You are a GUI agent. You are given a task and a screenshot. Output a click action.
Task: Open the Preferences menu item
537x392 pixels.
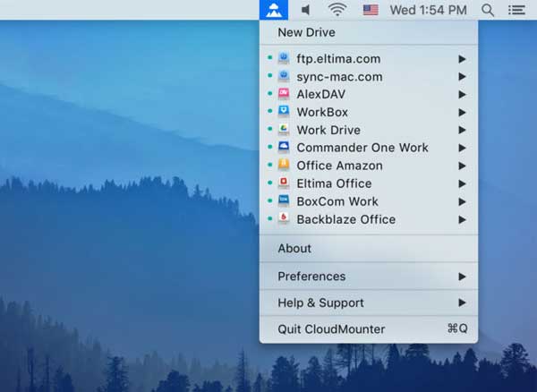tap(369, 277)
